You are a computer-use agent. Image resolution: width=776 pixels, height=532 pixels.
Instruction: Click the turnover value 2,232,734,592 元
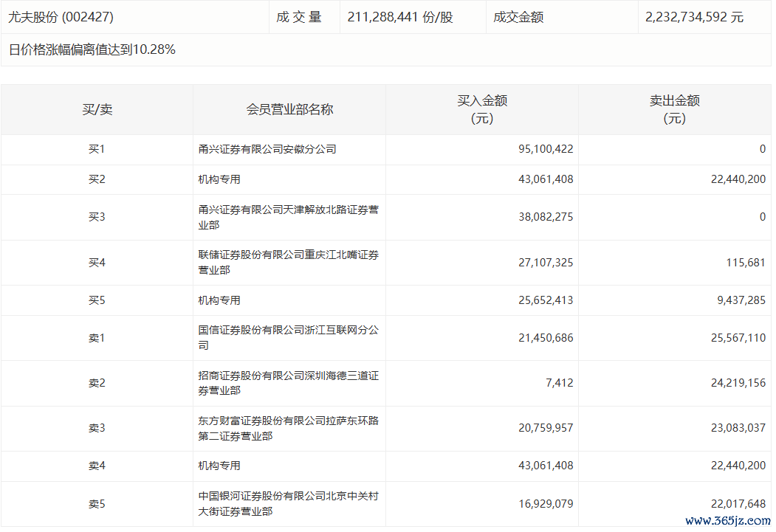[x=694, y=17]
